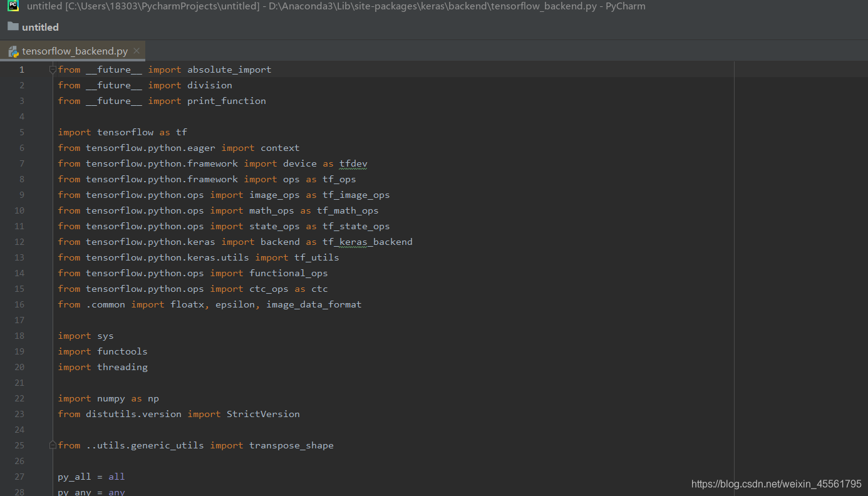Collapse the fold marker beside line 25
868x496 pixels.
[52, 444]
